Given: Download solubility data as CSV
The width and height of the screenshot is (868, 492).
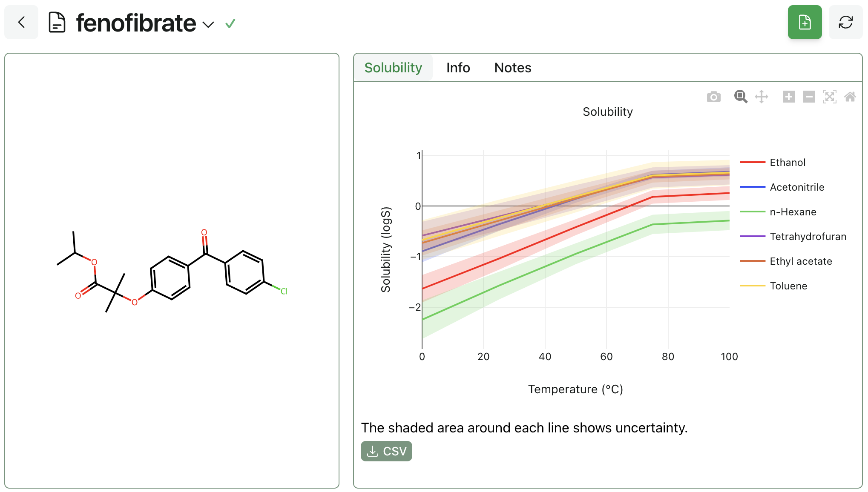Looking at the screenshot, I should (x=386, y=451).
